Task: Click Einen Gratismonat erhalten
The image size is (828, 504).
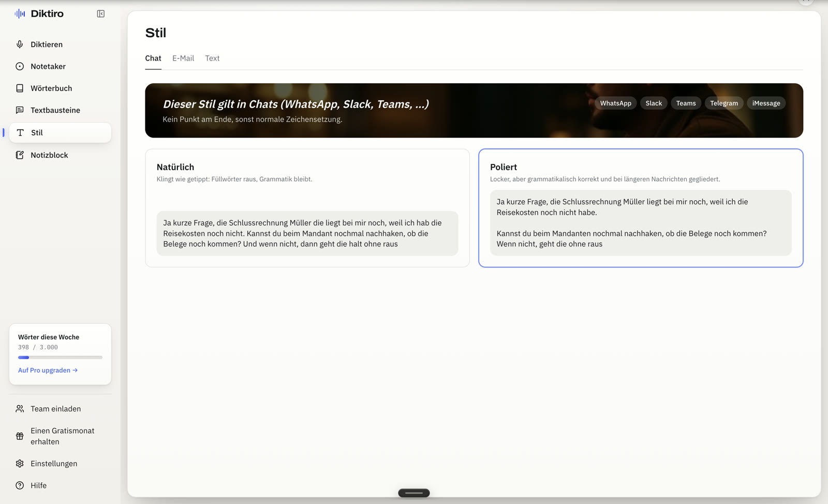Action: (x=60, y=436)
